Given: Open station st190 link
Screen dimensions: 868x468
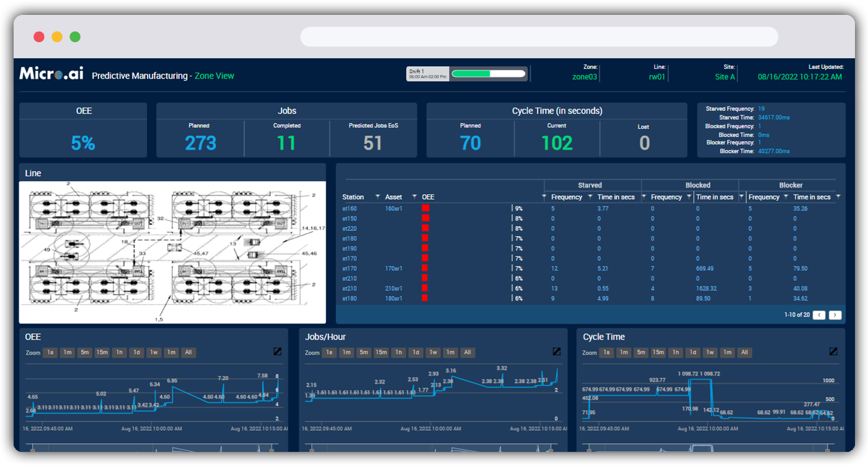Looking at the screenshot, I should pos(350,249).
